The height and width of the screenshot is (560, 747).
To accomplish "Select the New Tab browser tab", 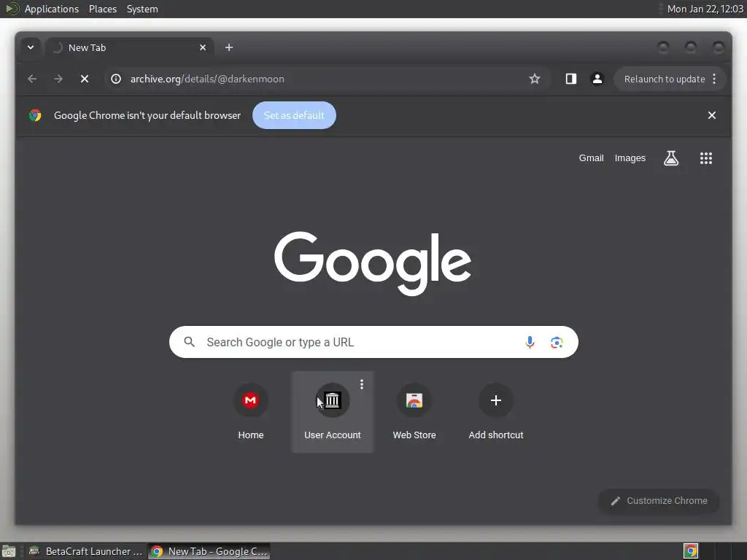I will (x=130, y=47).
